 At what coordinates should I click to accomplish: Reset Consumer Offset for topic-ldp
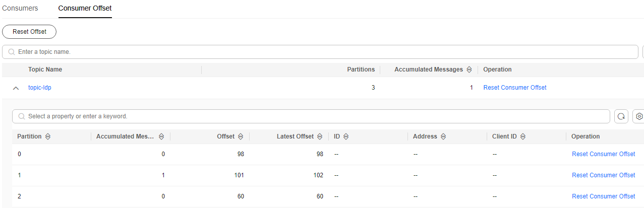515,88
